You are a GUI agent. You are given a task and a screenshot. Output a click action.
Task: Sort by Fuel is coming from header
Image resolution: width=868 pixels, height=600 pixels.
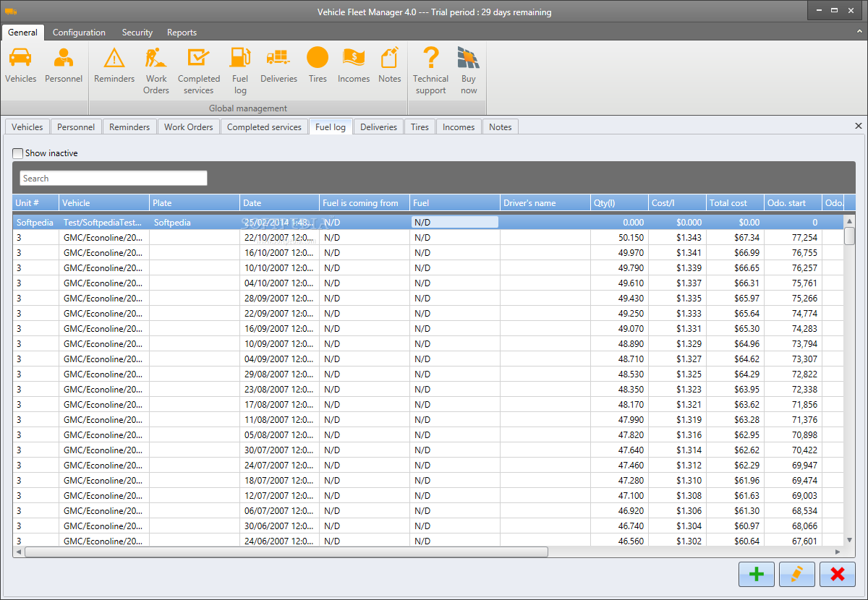tap(365, 203)
